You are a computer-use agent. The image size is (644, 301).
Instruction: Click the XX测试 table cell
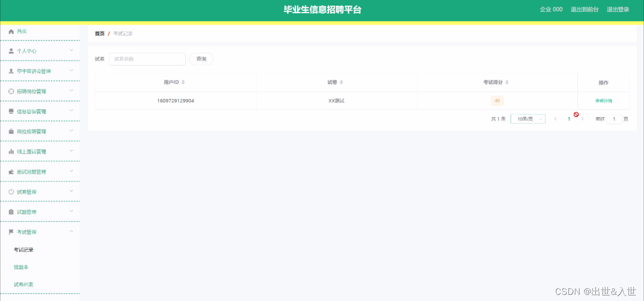tap(336, 101)
